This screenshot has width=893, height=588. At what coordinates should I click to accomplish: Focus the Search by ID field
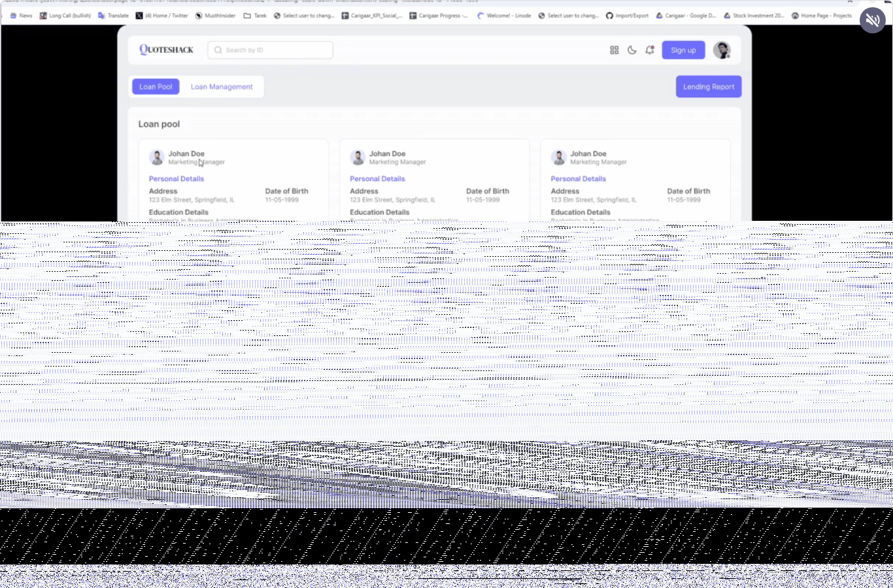[x=270, y=50]
